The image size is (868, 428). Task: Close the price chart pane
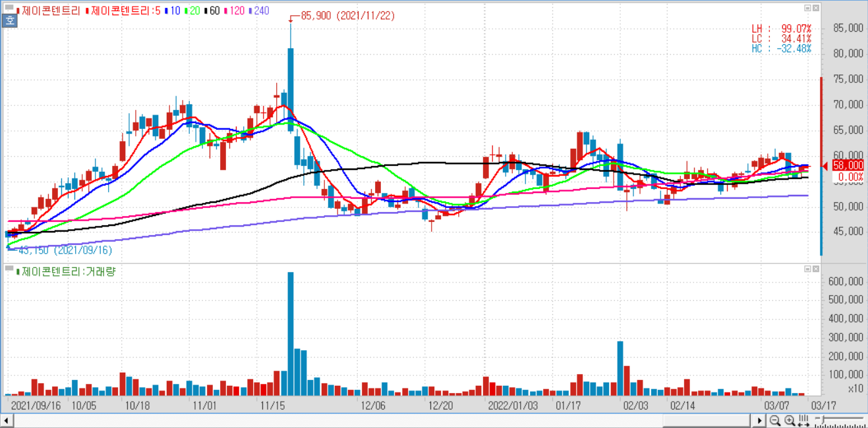point(817,8)
